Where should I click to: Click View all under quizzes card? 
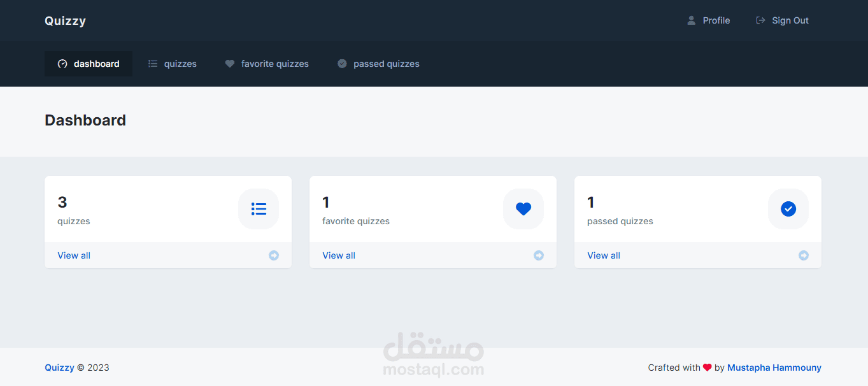(74, 255)
